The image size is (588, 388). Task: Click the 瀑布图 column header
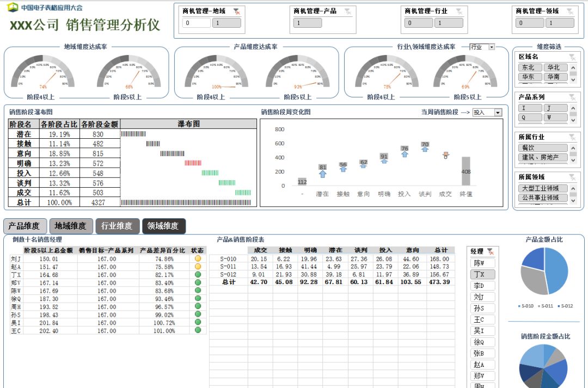pos(188,124)
